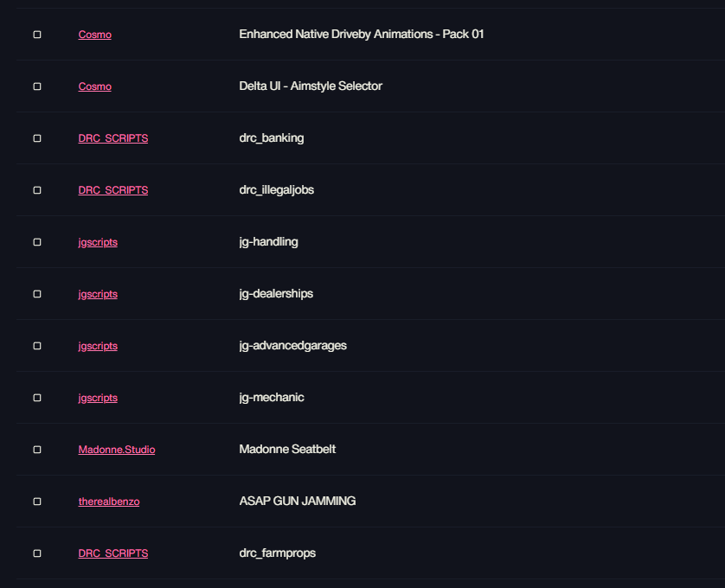Open DRC_SCRIPTS link beside drc_farmprops
725x588 pixels.
113,553
